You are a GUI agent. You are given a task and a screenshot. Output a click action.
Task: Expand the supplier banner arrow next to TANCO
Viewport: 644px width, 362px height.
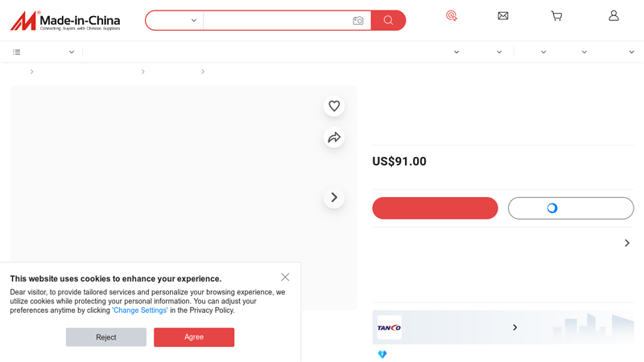[x=515, y=327]
